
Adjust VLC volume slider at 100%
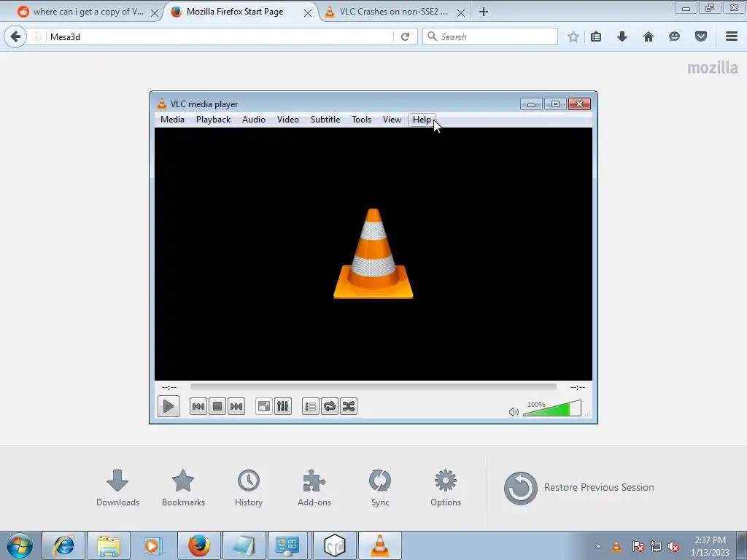[x=552, y=408]
